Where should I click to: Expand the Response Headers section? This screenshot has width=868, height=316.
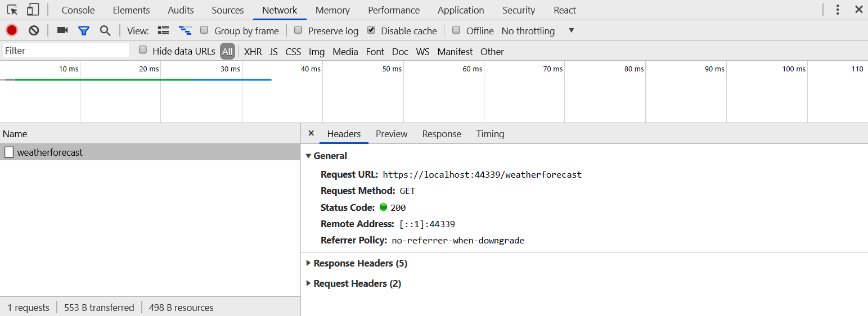click(x=308, y=263)
